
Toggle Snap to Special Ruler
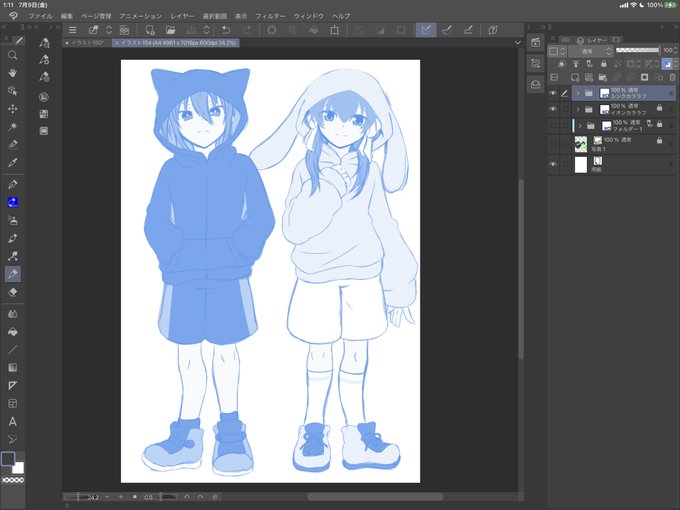[x=447, y=30]
